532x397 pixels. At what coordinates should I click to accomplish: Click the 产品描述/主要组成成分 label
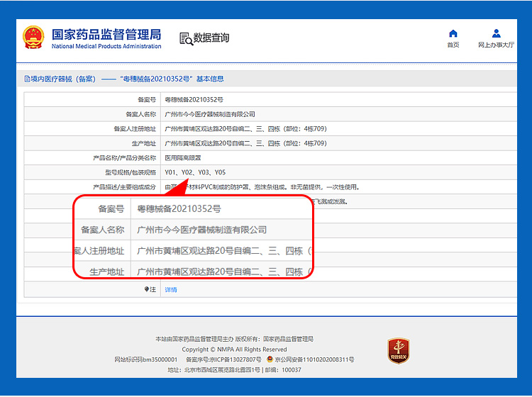(125, 187)
